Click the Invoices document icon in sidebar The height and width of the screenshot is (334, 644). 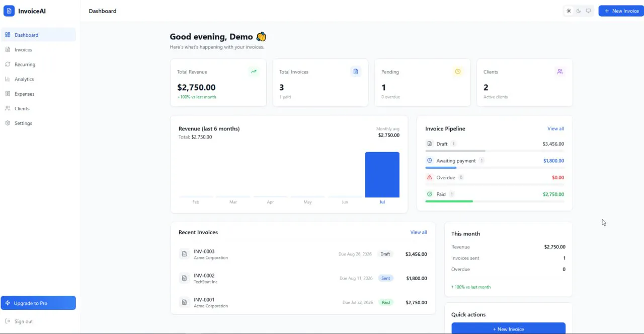[8, 49]
